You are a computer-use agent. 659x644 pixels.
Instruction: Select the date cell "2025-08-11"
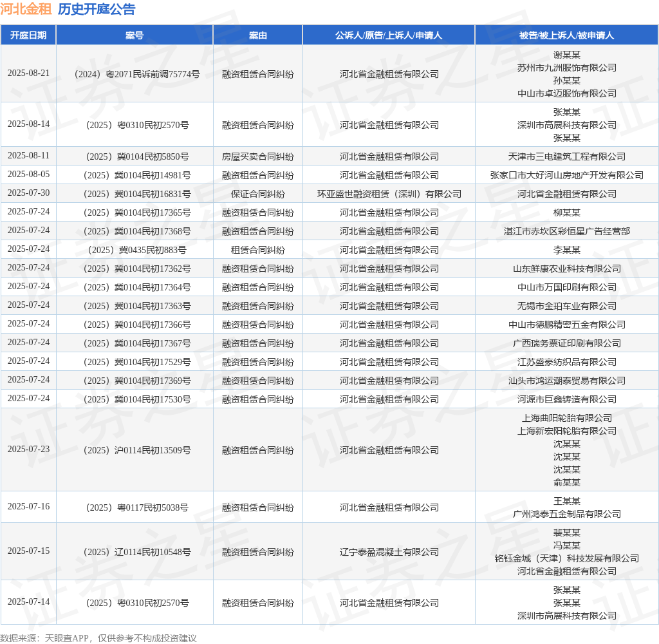click(x=28, y=156)
